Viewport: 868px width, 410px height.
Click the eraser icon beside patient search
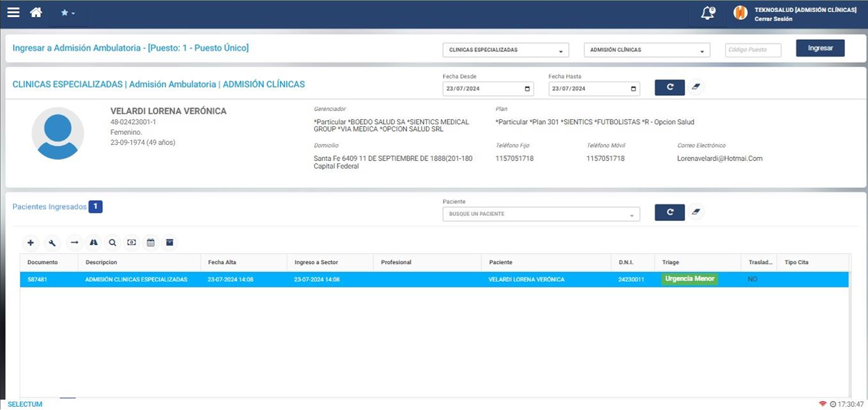click(696, 212)
